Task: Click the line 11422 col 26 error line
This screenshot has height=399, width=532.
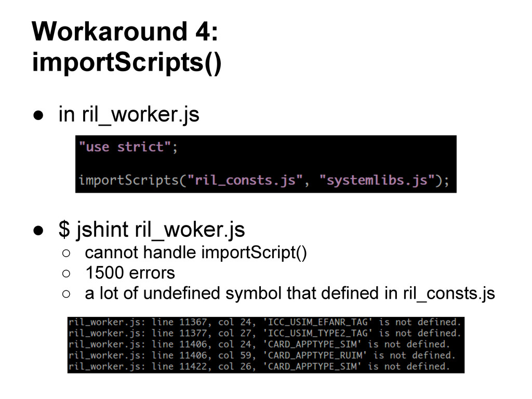Action: coord(259,367)
